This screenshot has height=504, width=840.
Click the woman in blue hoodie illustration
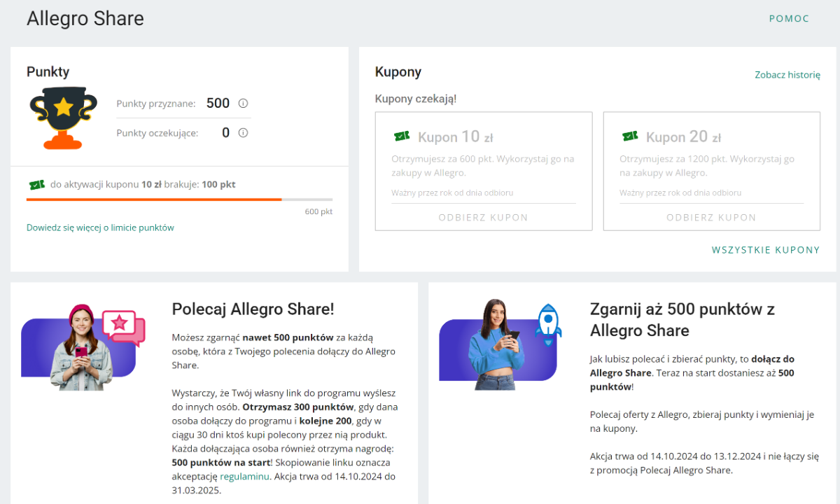(497, 344)
